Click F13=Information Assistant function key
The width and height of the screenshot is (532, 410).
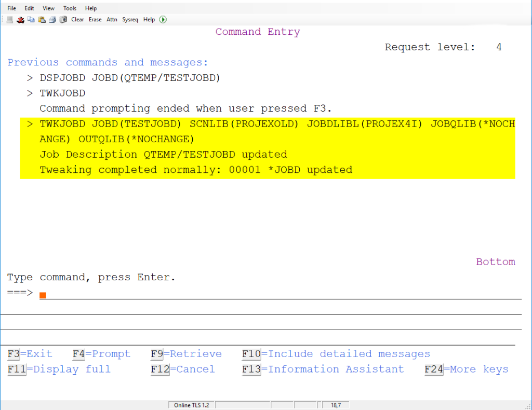click(x=323, y=369)
